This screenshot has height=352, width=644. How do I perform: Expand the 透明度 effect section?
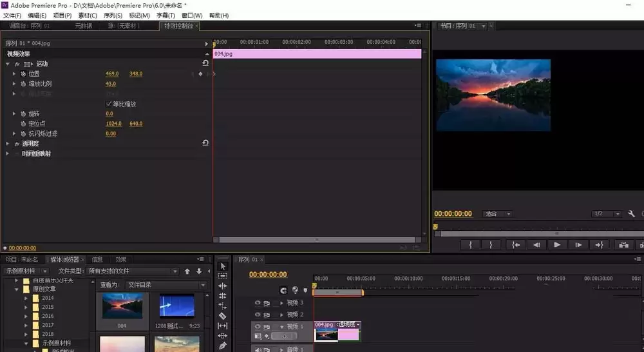8,144
